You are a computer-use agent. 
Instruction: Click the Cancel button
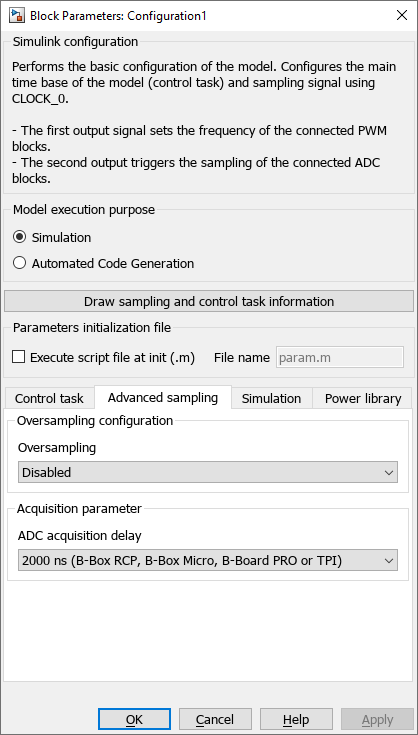point(215,720)
